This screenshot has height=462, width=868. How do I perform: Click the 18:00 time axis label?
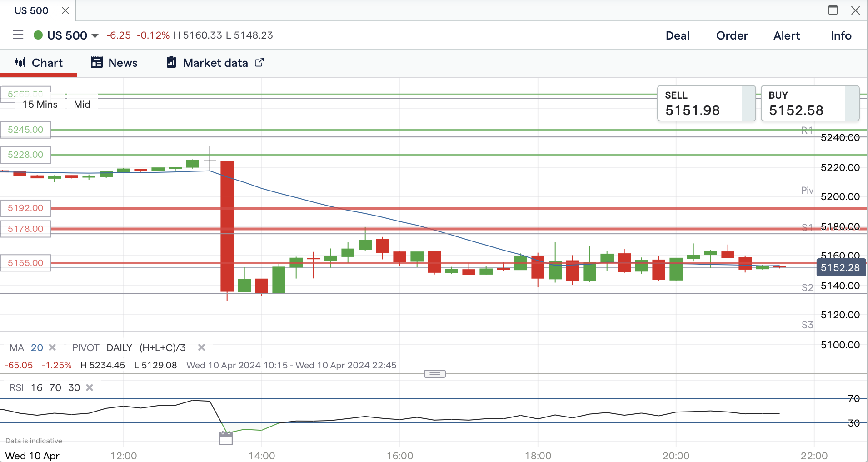(538, 456)
